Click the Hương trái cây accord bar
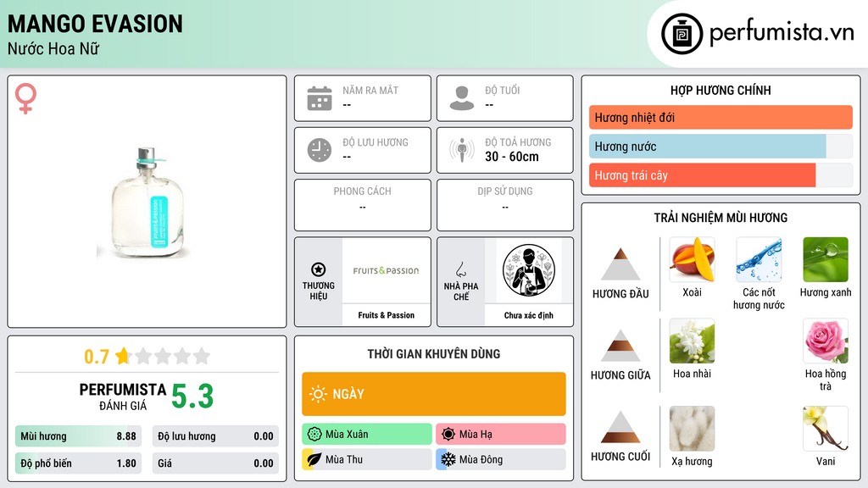The width and height of the screenshot is (868, 488). (x=721, y=175)
